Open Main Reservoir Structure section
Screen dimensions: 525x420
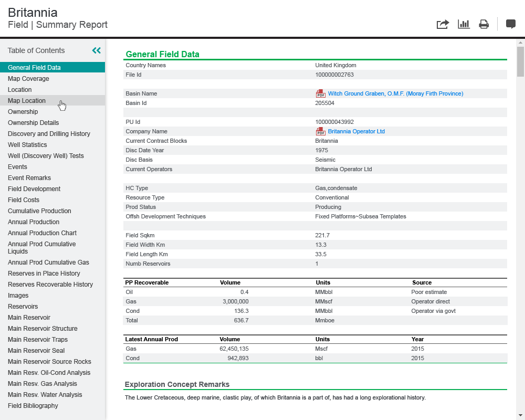tap(43, 329)
